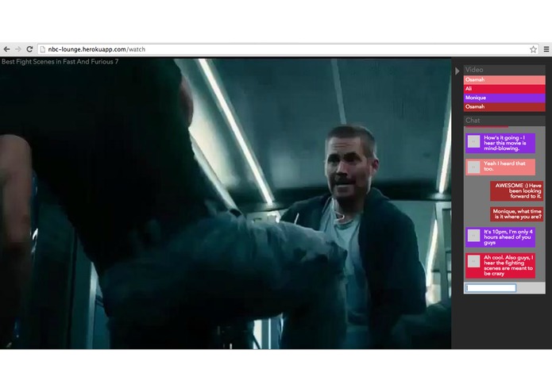
Task: Select the Chat panel header
Action: 504,121
